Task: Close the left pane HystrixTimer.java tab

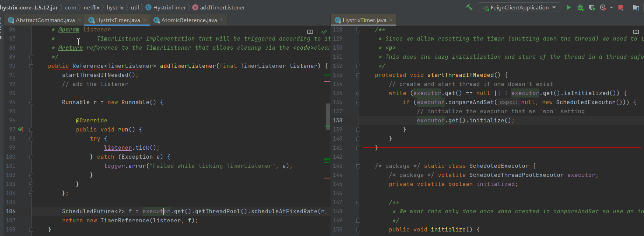Action: [x=145, y=20]
